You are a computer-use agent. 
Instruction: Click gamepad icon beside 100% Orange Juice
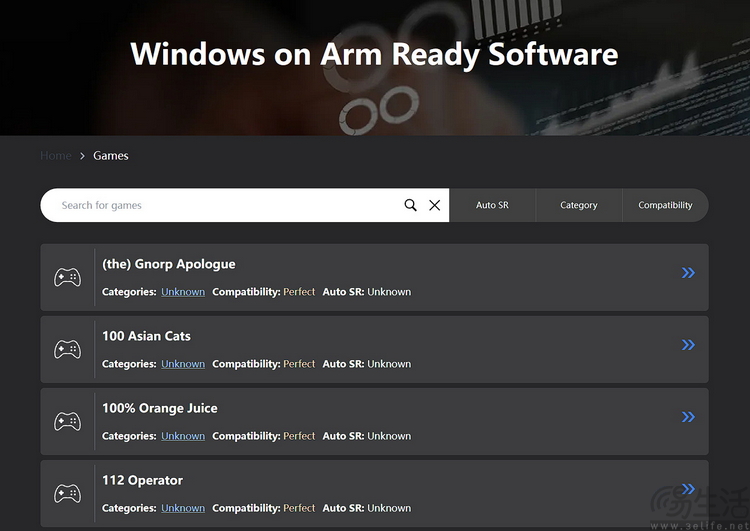click(67, 421)
